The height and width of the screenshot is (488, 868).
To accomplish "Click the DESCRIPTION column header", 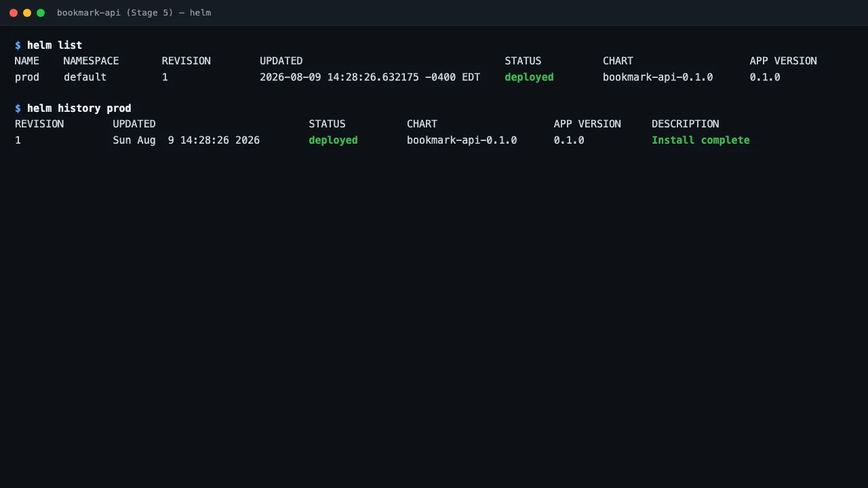I will (686, 124).
